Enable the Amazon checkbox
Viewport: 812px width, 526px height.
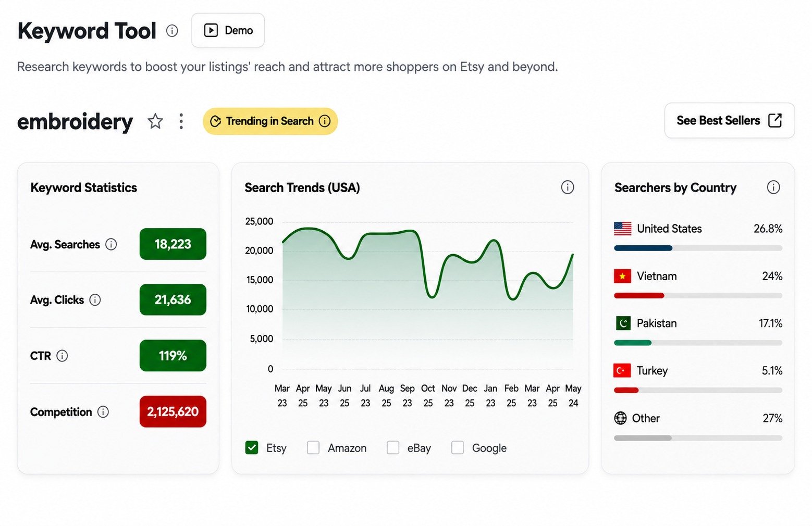[x=313, y=448]
